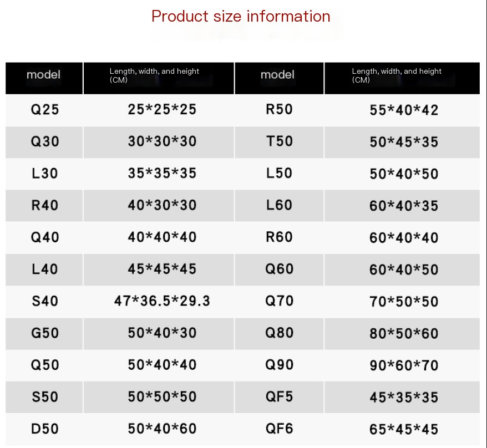Click the G50 model cell

(x=44, y=333)
